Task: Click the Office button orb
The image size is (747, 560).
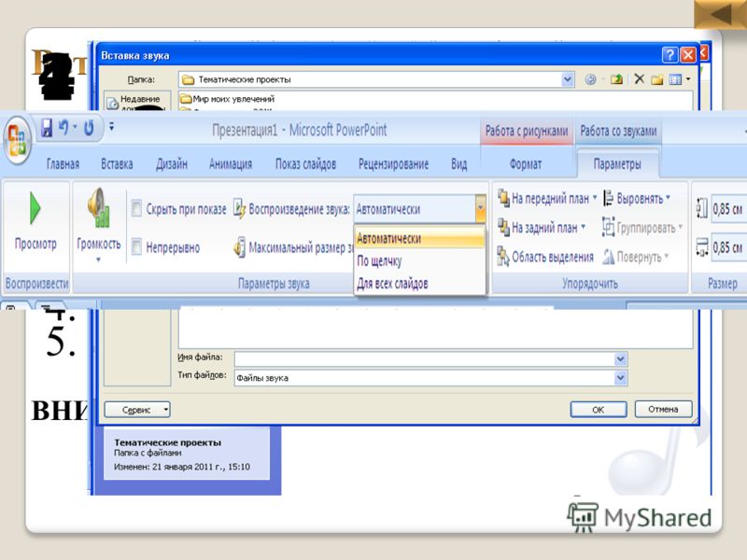Action: coord(17,140)
